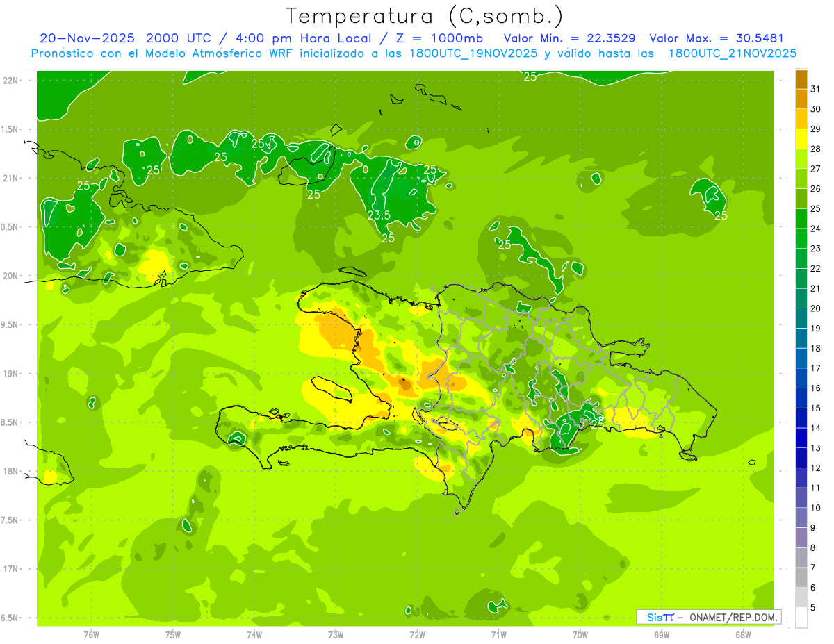Click the "17" color scale label

pos(816,368)
